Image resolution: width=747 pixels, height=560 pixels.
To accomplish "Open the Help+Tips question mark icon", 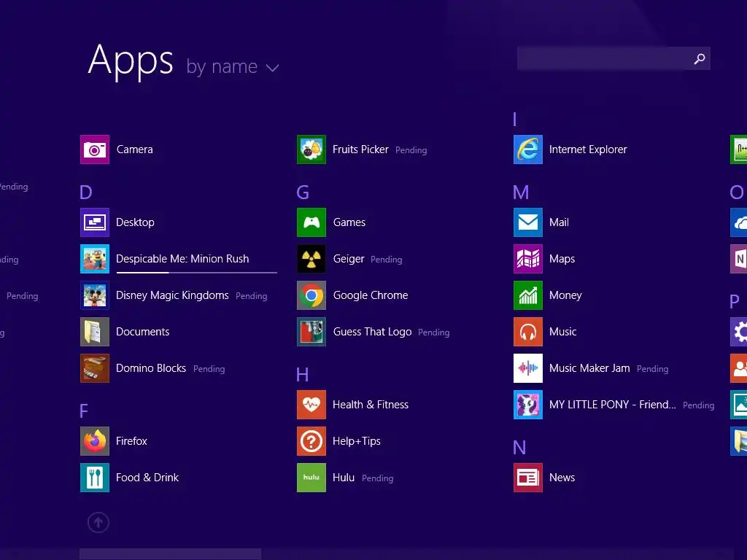I will [311, 441].
